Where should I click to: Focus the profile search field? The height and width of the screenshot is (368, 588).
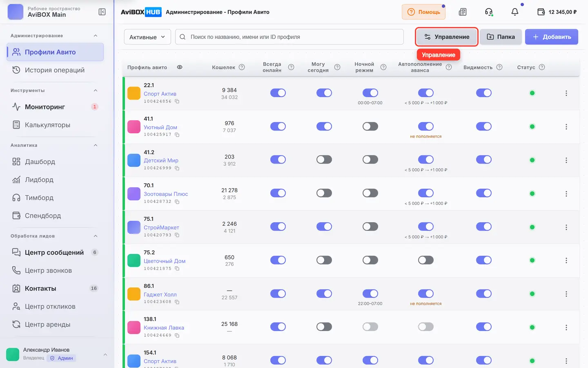(x=290, y=37)
